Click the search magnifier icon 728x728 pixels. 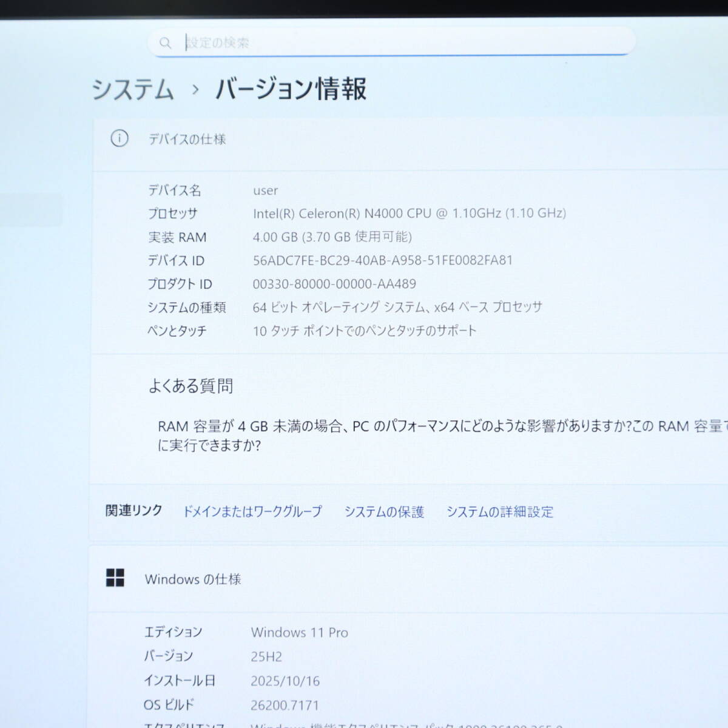[165, 43]
